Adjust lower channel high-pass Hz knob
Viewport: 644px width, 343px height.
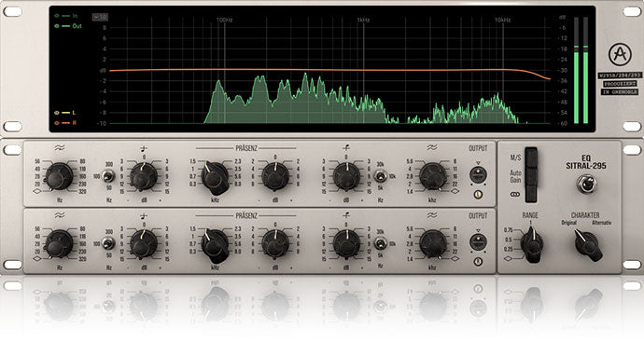click(x=59, y=243)
